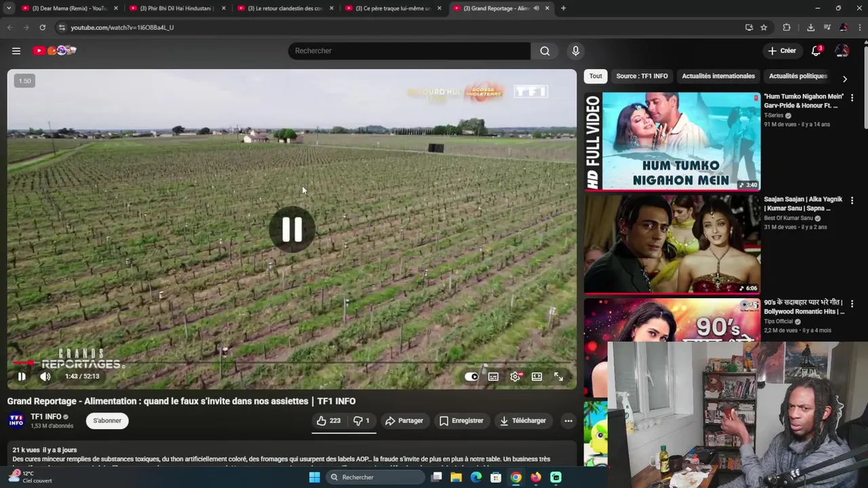
Task: Open the Hum Tumko Nigahon Mein thumbnail
Action: [672, 142]
